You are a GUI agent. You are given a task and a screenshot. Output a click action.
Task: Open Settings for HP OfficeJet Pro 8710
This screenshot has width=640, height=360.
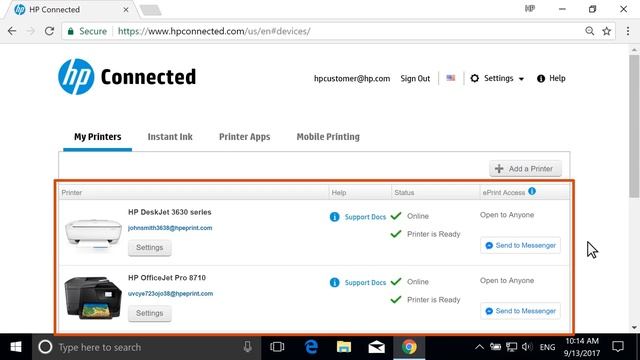pyautogui.click(x=149, y=313)
